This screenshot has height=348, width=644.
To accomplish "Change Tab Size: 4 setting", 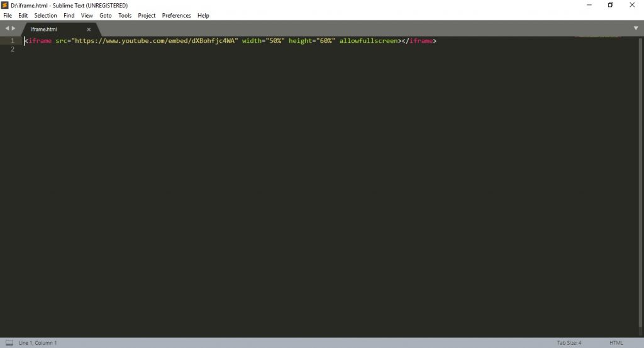I will 569,343.
